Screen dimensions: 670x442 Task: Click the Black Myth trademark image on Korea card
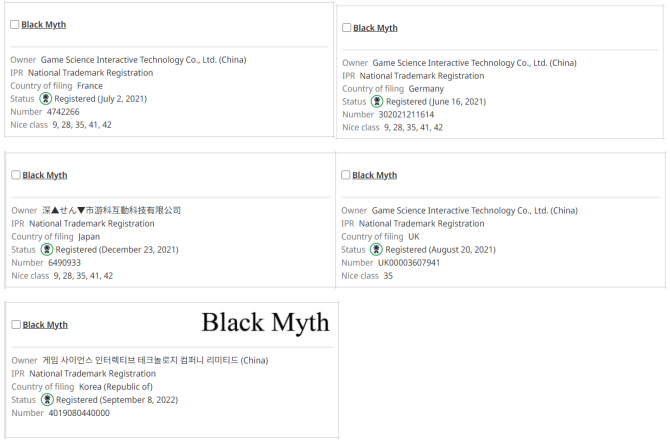tap(265, 322)
